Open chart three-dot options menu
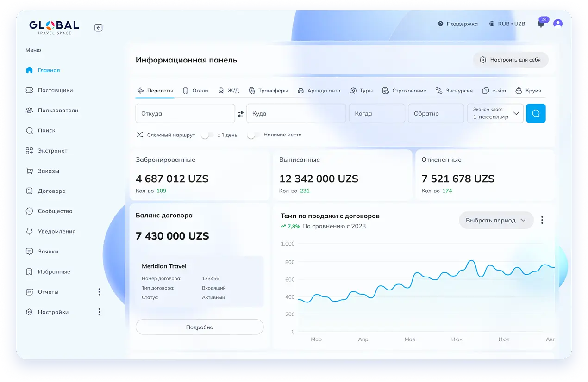This screenshot has height=382, width=588. 542,220
